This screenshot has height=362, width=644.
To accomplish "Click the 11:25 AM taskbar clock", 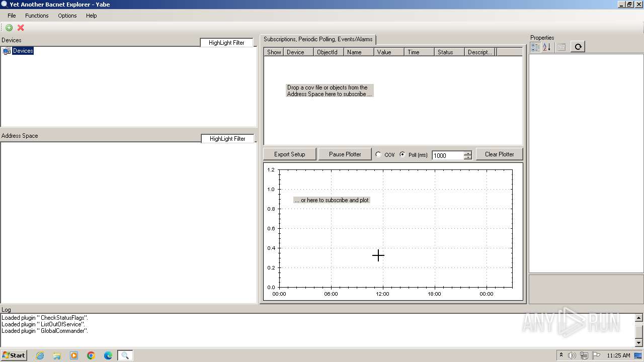I will 618,355.
